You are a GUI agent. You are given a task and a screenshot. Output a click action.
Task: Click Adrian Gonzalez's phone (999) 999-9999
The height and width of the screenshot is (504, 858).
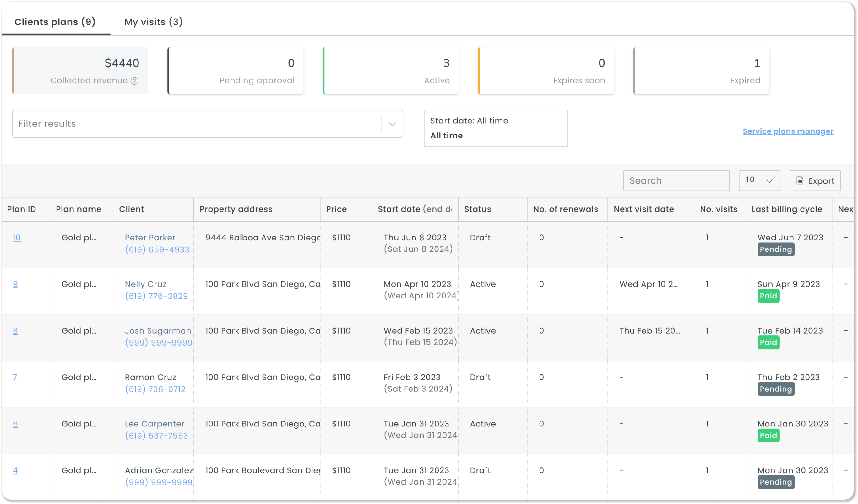[159, 482]
